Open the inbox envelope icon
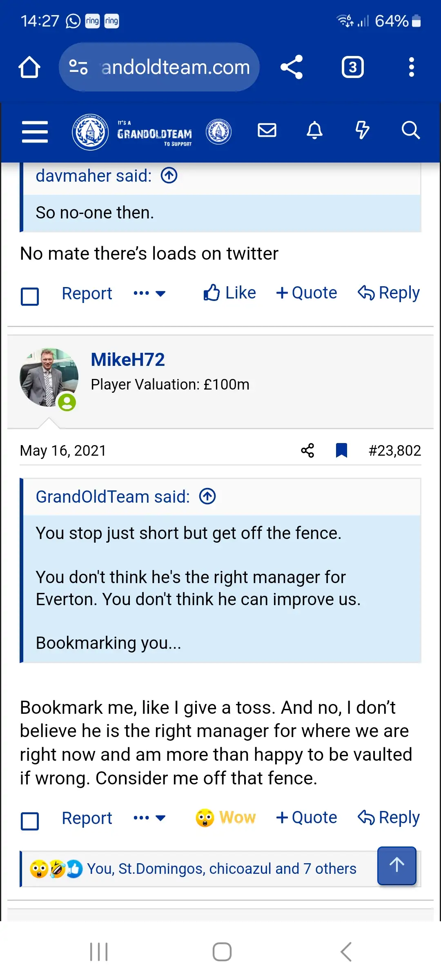This screenshot has height=980, width=441. pyautogui.click(x=267, y=131)
